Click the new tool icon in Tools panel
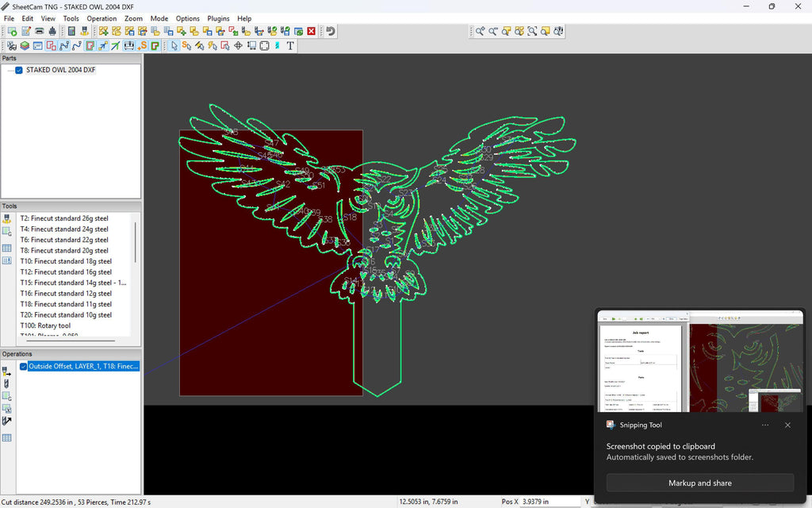 click(6, 219)
